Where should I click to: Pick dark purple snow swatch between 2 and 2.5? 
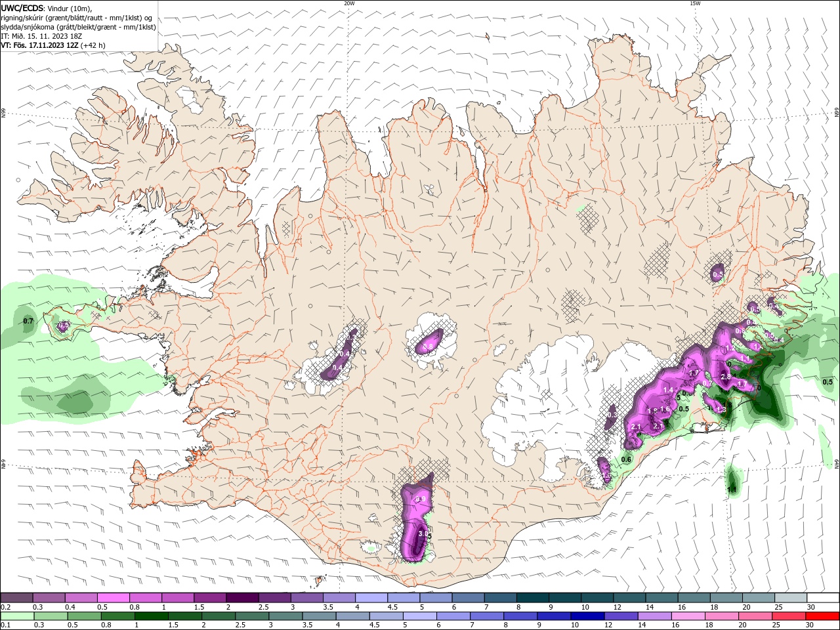click(241, 598)
